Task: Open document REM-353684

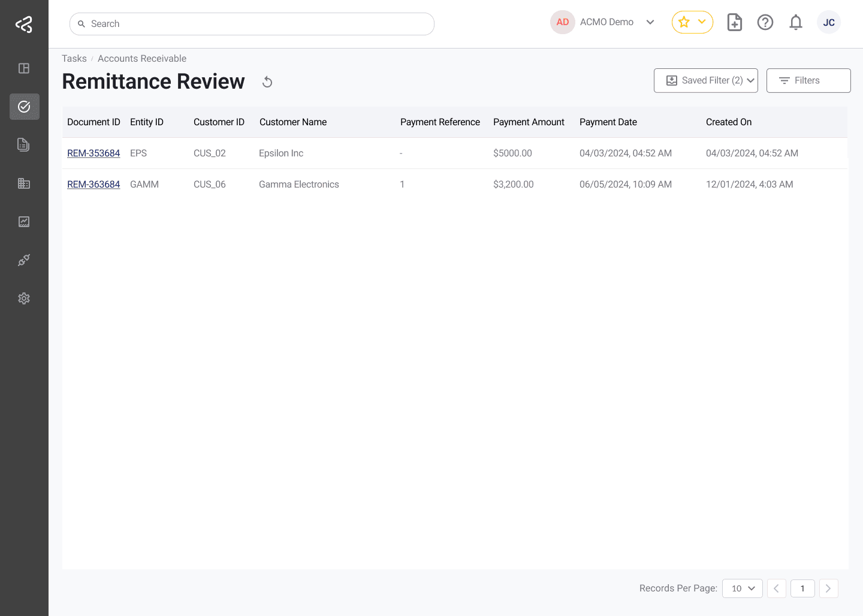Action: coord(93,153)
